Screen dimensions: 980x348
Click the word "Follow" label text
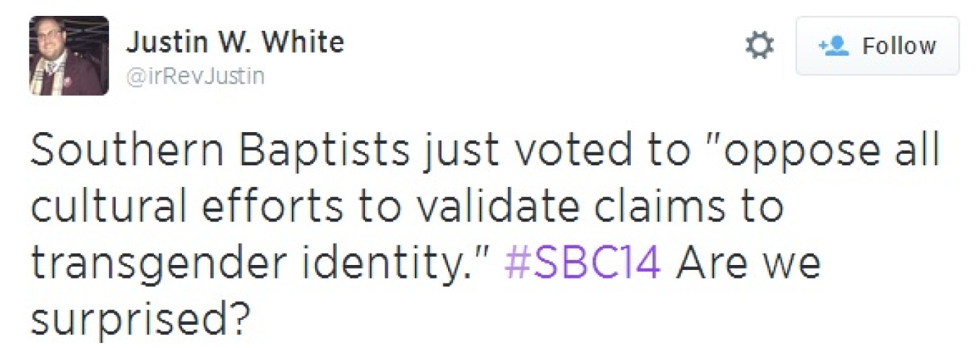[900, 46]
